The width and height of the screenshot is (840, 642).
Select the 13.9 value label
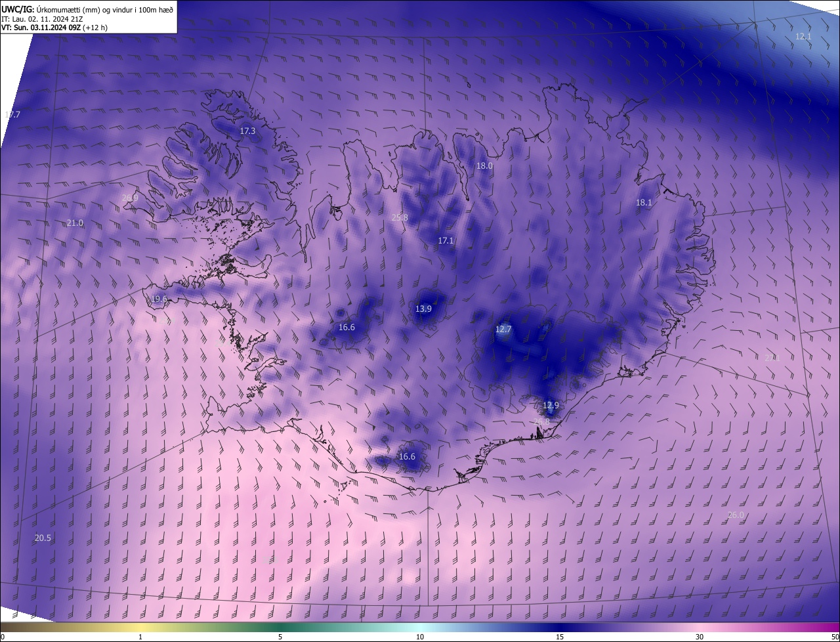point(424,309)
